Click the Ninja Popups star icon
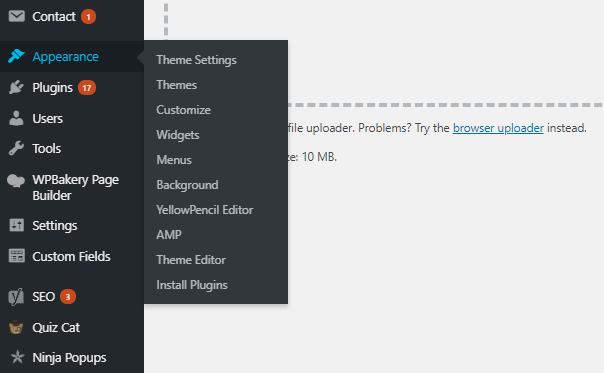 (17, 357)
